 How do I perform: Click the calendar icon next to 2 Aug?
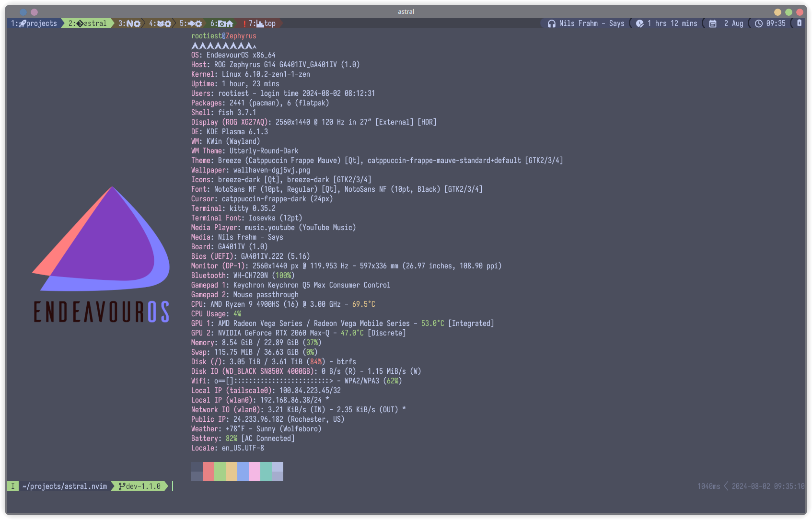[713, 23]
